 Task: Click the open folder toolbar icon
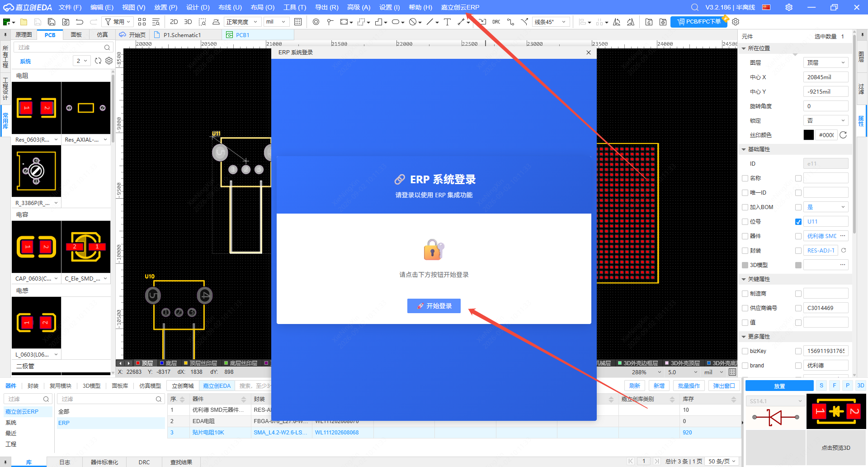(24, 22)
